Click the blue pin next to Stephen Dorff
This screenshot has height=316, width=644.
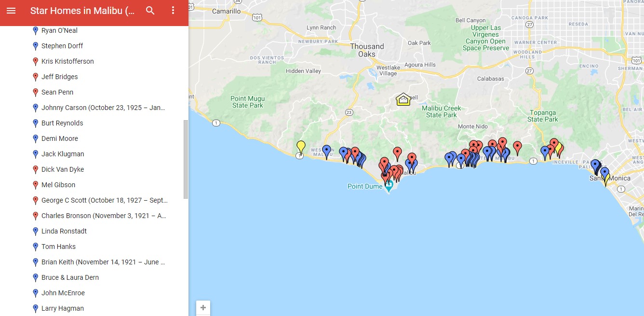[35, 46]
